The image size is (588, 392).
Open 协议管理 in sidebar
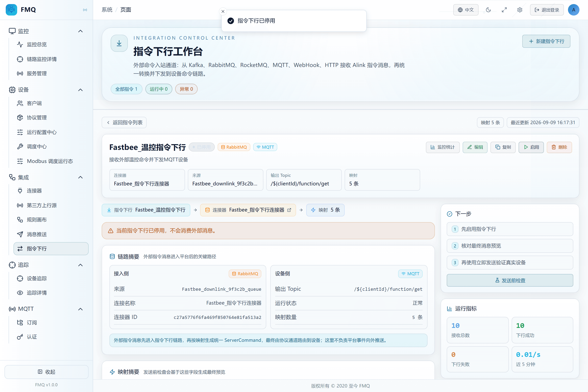click(x=51, y=118)
